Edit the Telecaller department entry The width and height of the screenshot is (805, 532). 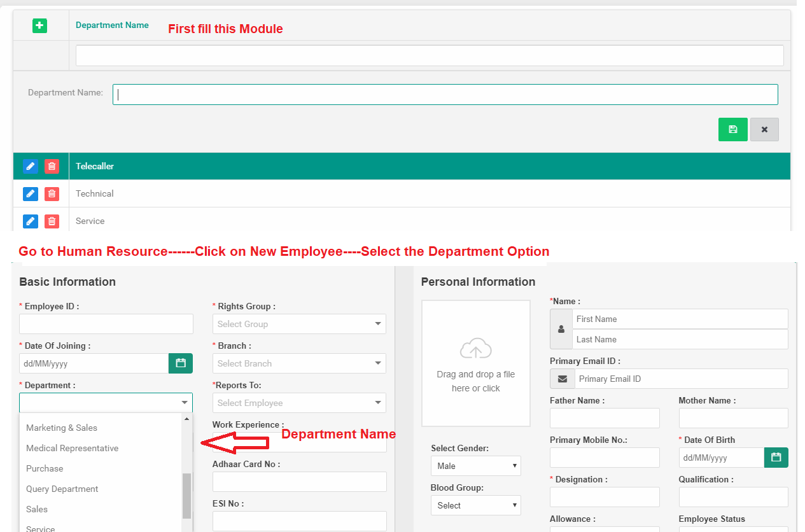click(x=30, y=166)
